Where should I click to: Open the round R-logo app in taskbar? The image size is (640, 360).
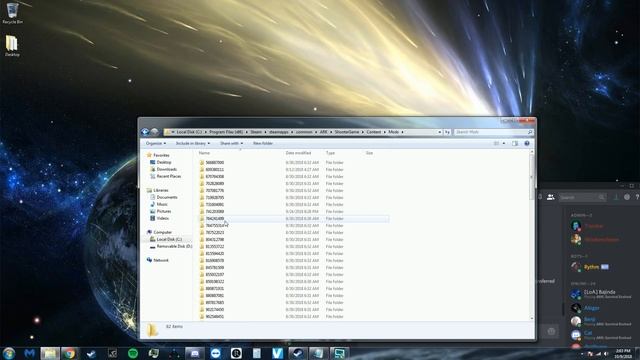point(236,353)
